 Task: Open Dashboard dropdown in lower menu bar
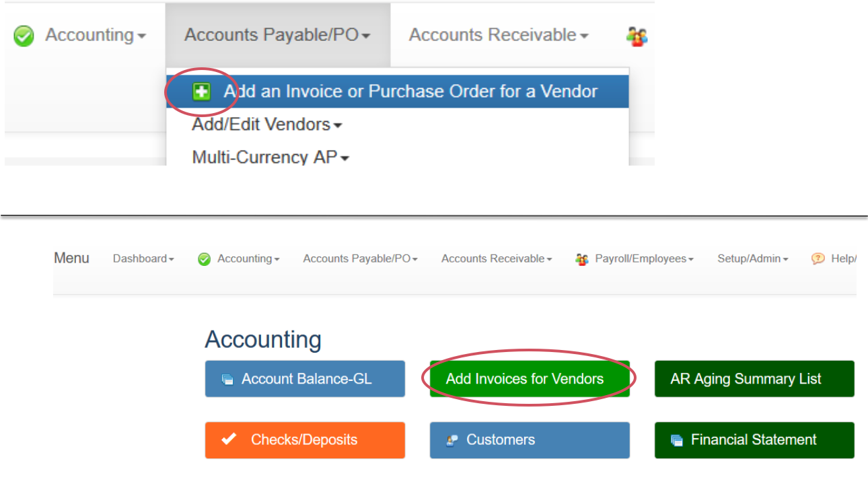click(x=143, y=258)
